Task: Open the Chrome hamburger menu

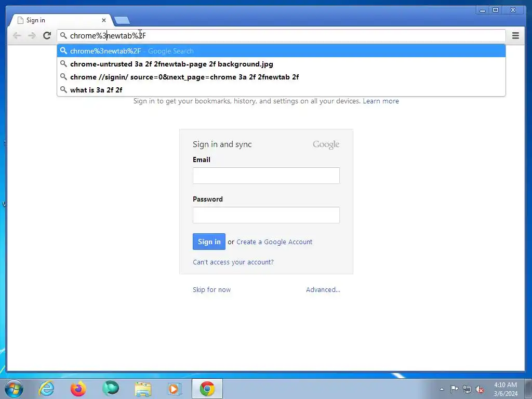Action: [x=515, y=35]
